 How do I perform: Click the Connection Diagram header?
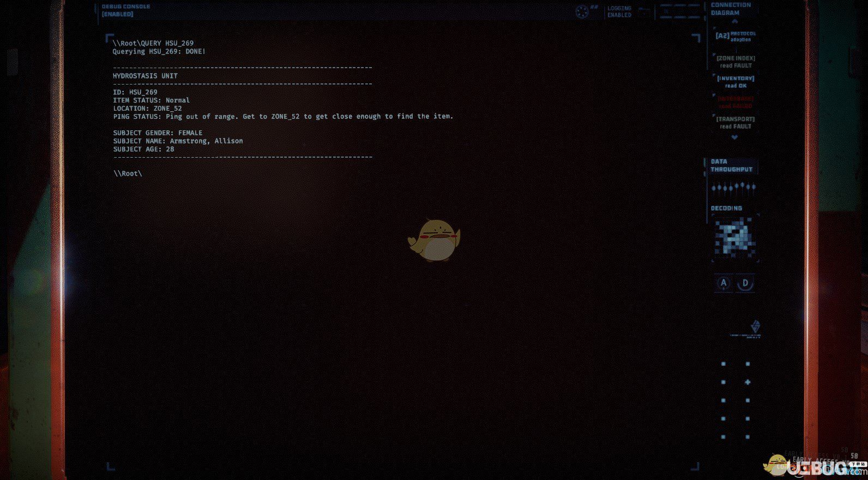[731, 9]
